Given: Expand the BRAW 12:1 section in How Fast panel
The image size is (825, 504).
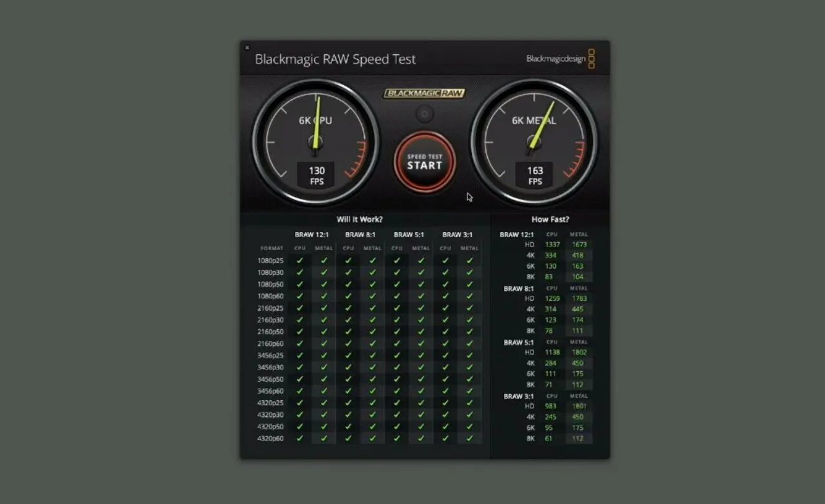Looking at the screenshot, I should pyautogui.click(x=517, y=234).
